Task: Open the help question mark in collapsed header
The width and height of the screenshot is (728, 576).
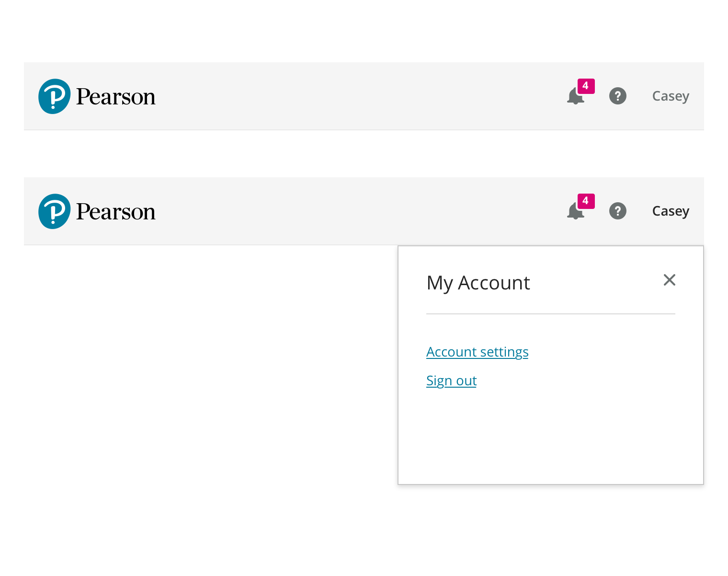Action: point(617,96)
